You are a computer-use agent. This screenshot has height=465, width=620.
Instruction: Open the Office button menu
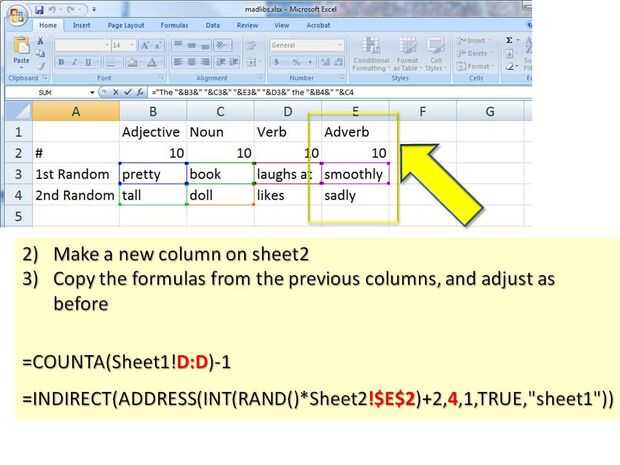tap(17, 16)
